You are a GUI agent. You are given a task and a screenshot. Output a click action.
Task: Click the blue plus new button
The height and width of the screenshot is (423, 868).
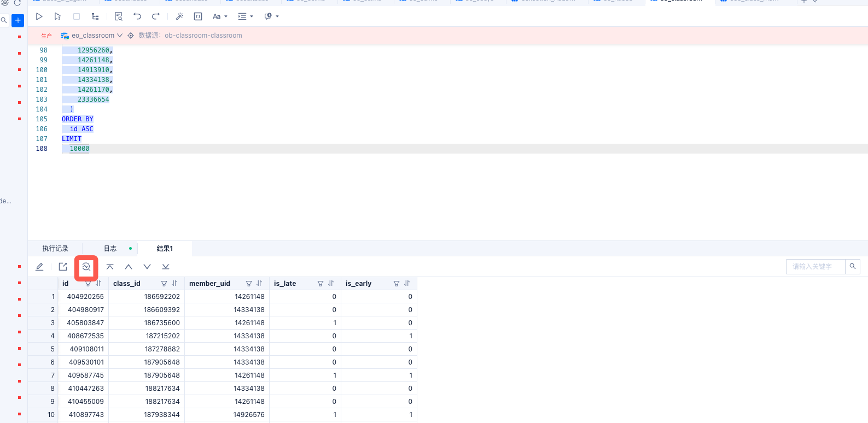tap(18, 21)
